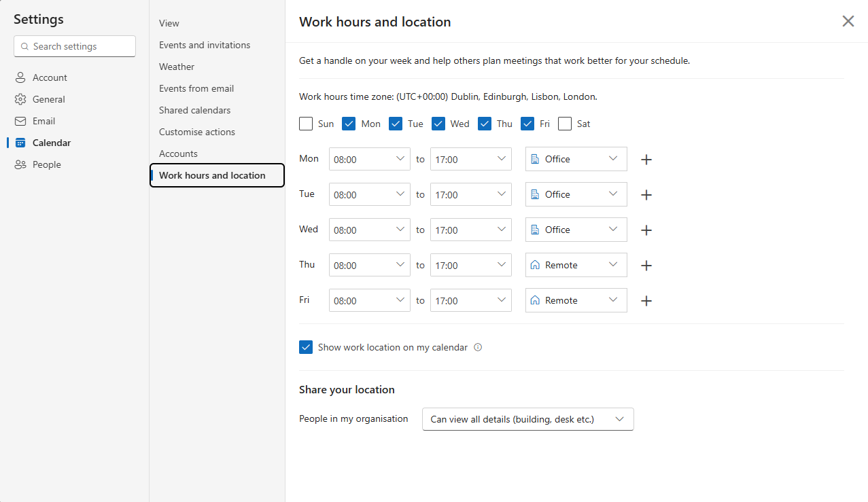
Task: Click the Account person icon
Action: [x=20, y=77]
